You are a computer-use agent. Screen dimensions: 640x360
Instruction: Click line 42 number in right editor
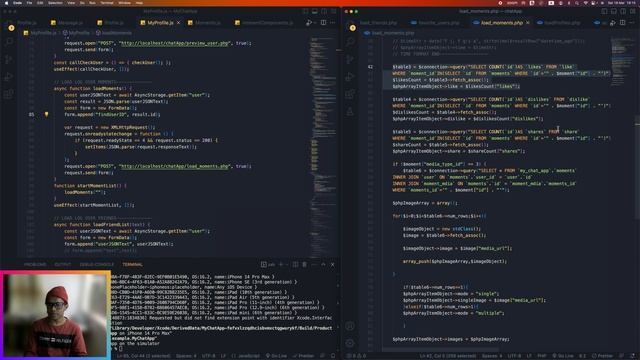click(x=370, y=67)
